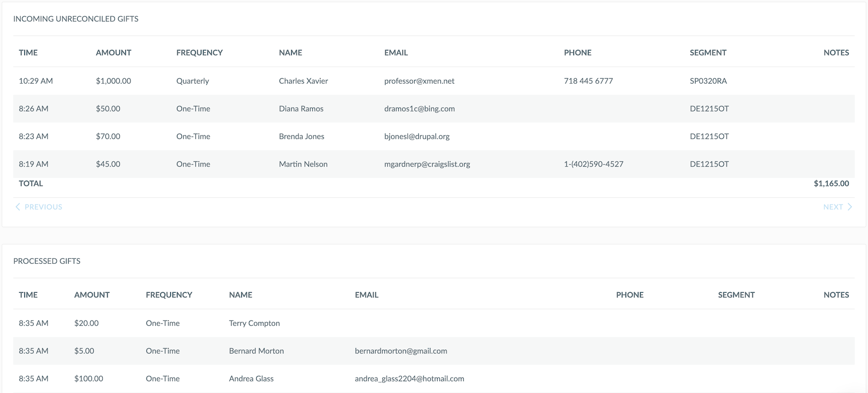Screen dimensions: 868x393
Task: Select the Bernard Morton name cell
Action: click(x=256, y=351)
